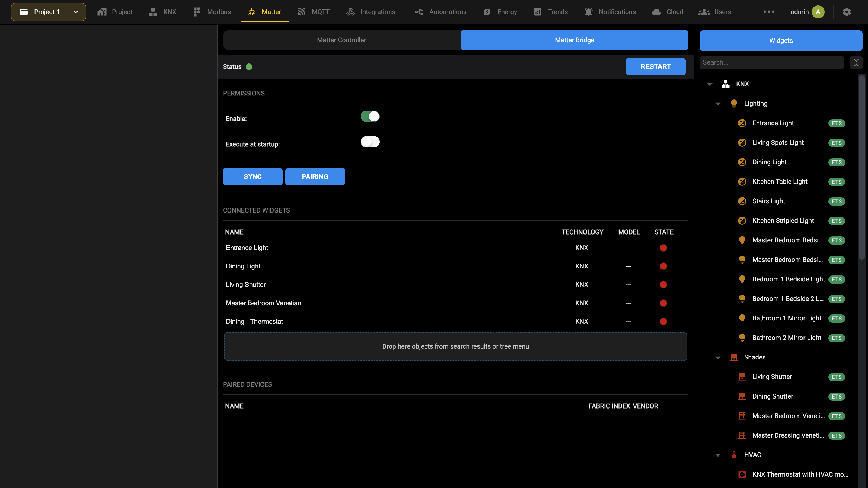The height and width of the screenshot is (488, 868).
Task: Select the Living Shutter row in connected widgets
Action: pyautogui.click(x=455, y=285)
